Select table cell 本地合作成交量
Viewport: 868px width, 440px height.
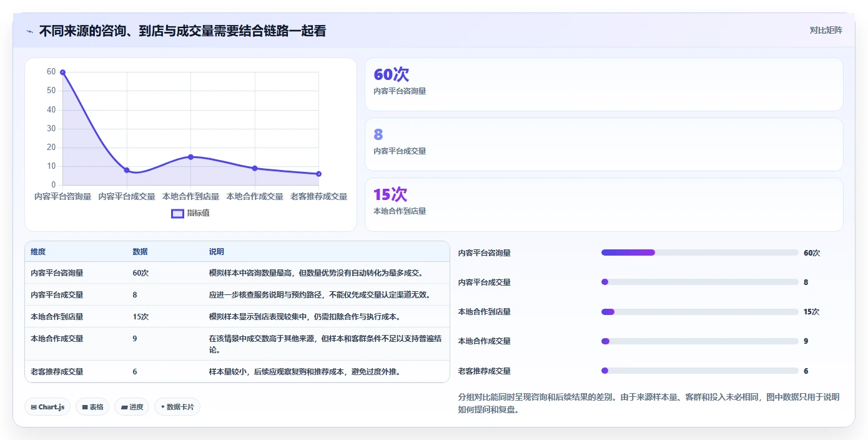point(57,339)
